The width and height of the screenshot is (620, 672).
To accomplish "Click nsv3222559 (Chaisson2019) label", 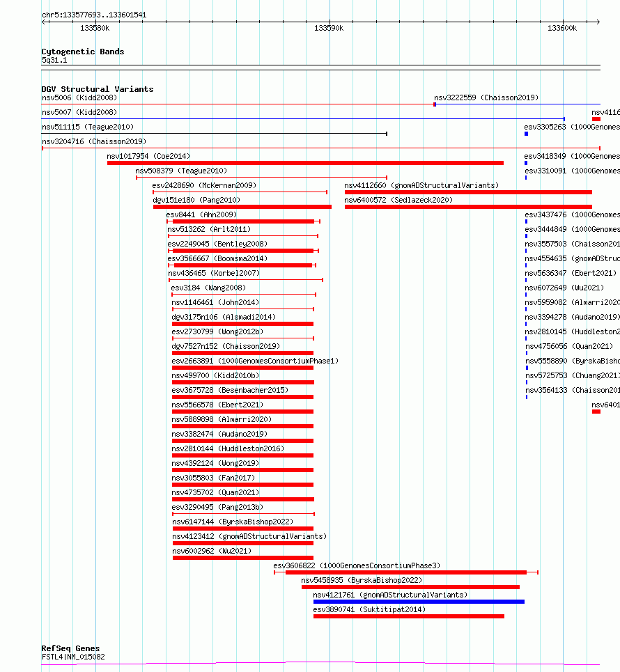I will tap(486, 97).
